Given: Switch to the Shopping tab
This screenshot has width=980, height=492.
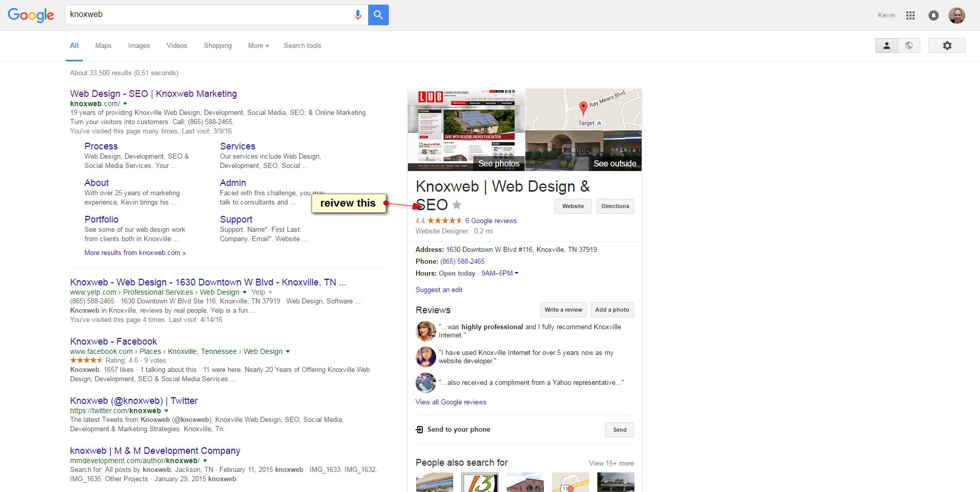Looking at the screenshot, I should coord(218,46).
